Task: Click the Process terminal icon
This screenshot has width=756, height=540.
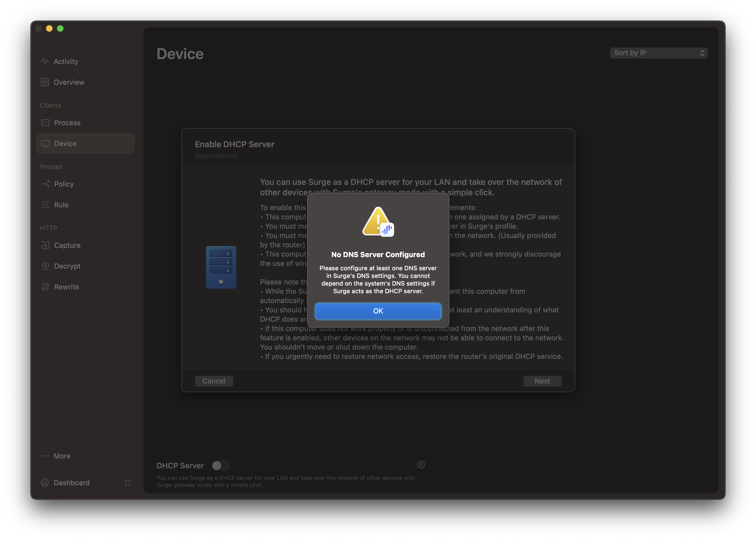Action: tap(45, 123)
